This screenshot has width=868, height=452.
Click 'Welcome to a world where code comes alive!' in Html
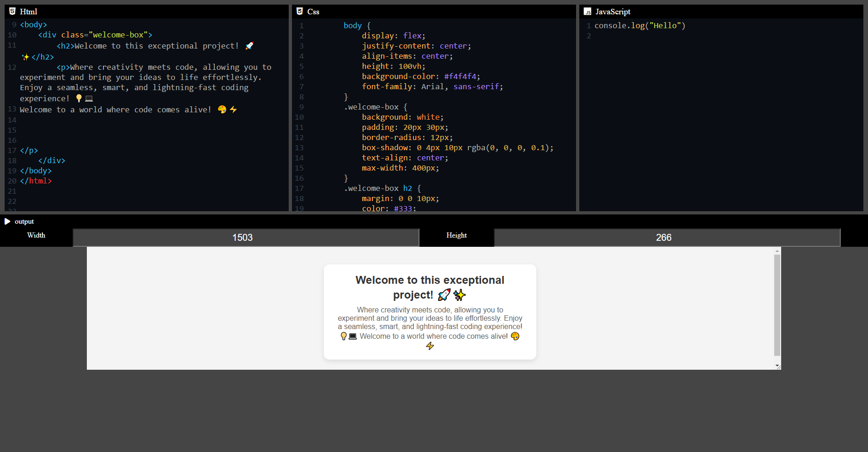pos(115,110)
